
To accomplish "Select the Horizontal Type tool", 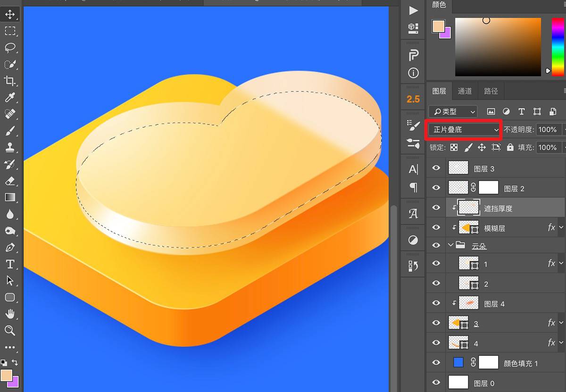I will coord(10,264).
